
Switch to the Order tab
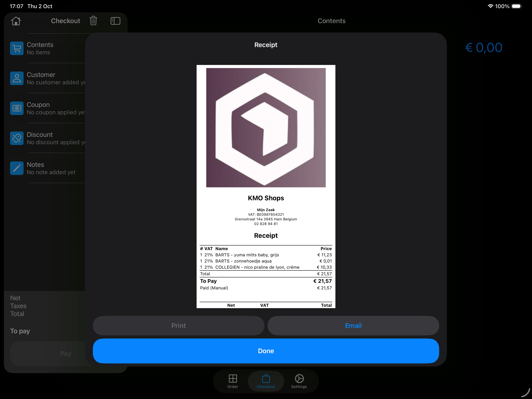click(233, 381)
